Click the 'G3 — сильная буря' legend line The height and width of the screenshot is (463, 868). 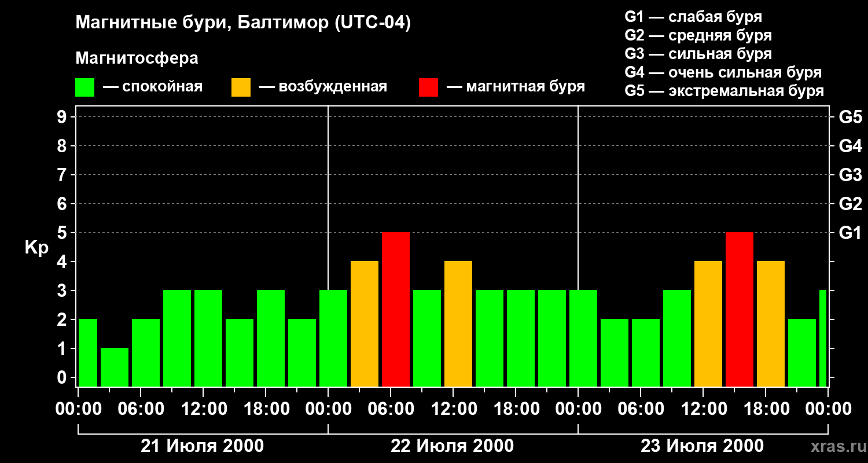[698, 54]
